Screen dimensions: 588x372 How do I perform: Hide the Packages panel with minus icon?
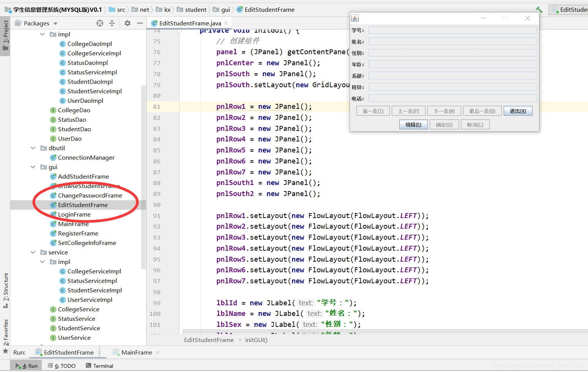[x=140, y=23]
